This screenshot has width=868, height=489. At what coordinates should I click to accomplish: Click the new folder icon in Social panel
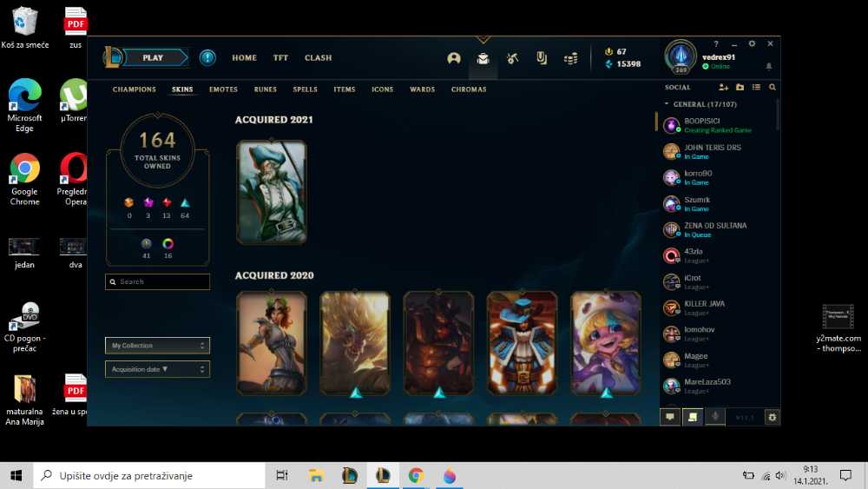740,88
